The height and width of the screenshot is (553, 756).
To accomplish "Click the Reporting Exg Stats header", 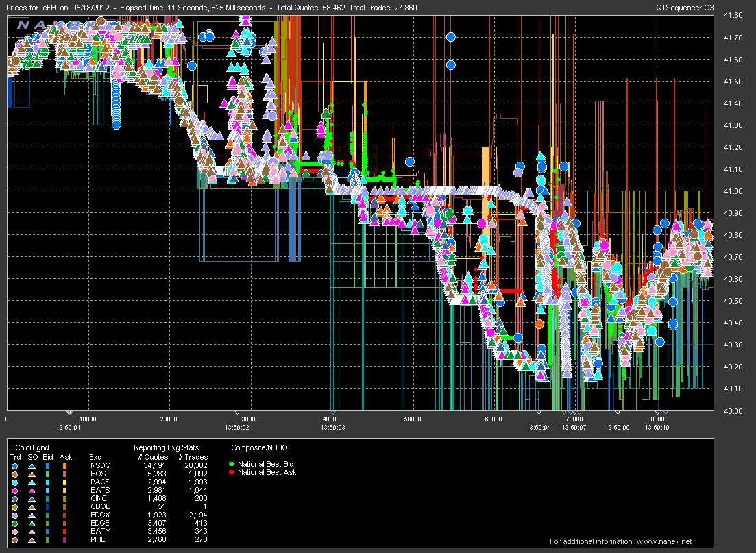I will pos(167,447).
